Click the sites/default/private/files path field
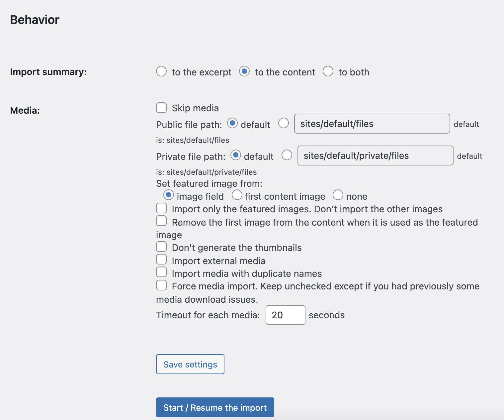Screen dimensions: 504x420 tap(376, 156)
